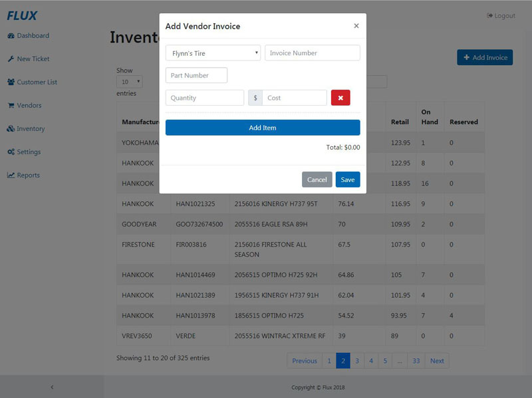Open the Flynn's Tire vendor dropdown
This screenshot has width=532, height=398.
coord(213,53)
